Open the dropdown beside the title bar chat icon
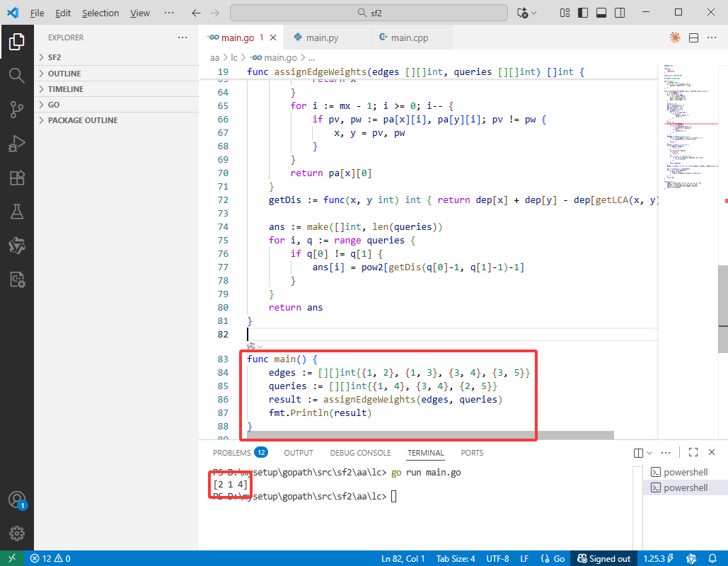This screenshot has height=566, width=728. (x=534, y=13)
